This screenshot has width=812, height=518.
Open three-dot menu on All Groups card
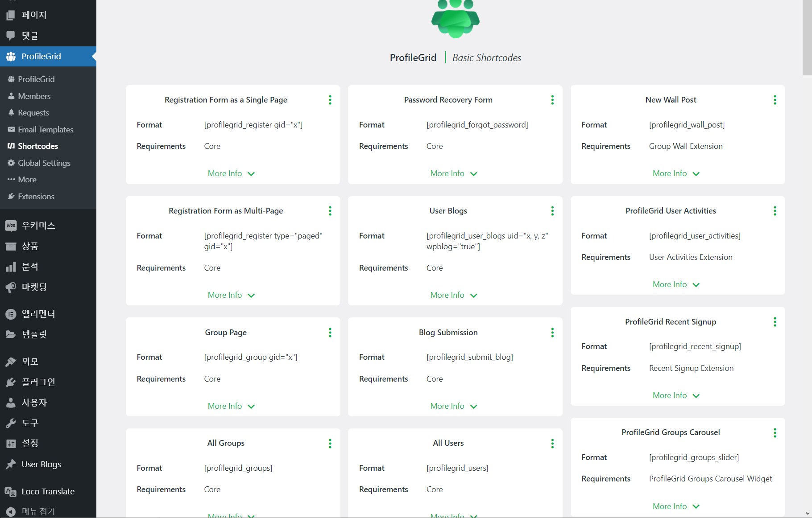(330, 444)
